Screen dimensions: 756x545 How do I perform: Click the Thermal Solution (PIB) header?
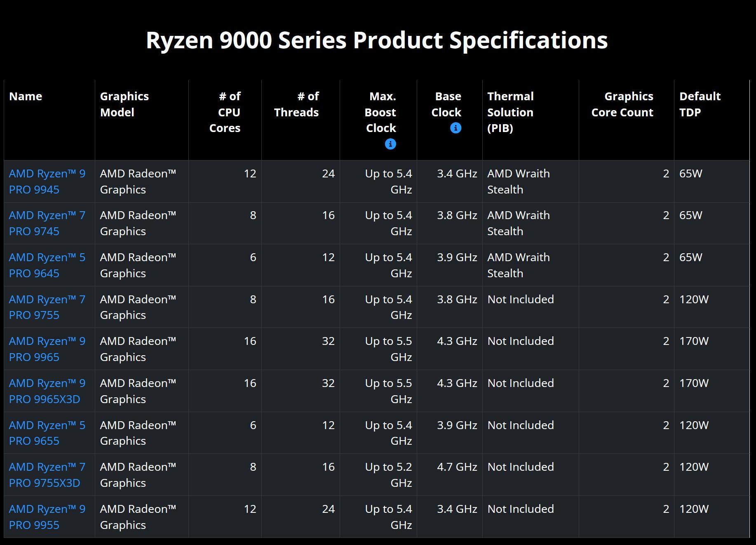coord(511,112)
